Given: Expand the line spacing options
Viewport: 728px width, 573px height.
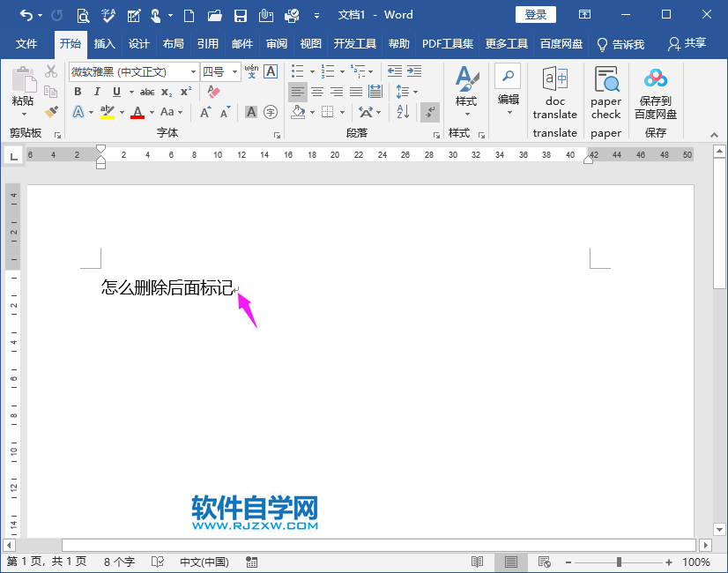Looking at the screenshot, I should pyautogui.click(x=416, y=92).
